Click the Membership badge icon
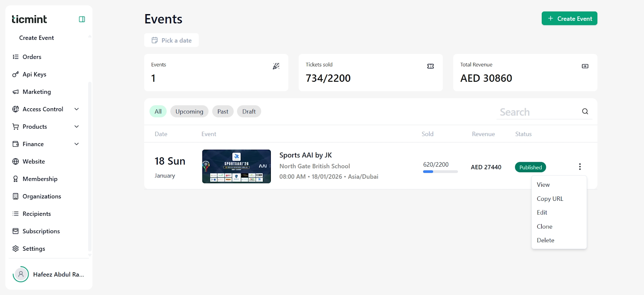Screen dimensions: 644x295 (x=16, y=179)
